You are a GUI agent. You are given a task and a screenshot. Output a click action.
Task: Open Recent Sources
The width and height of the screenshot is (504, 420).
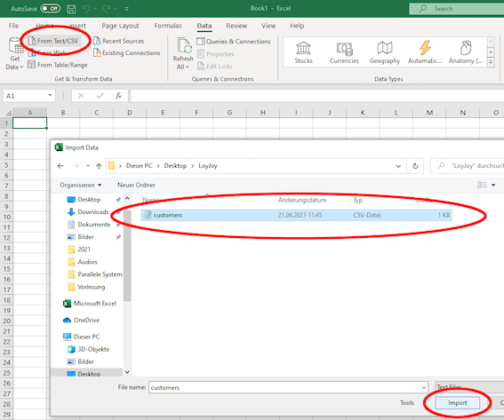(x=118, y=41)
